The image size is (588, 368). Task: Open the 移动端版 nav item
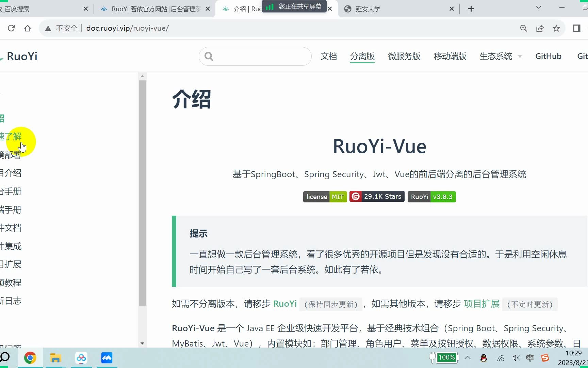(450, 56)
